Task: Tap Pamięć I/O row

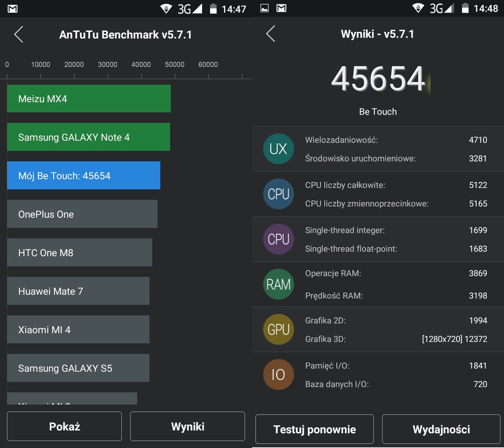Action: 396,366
